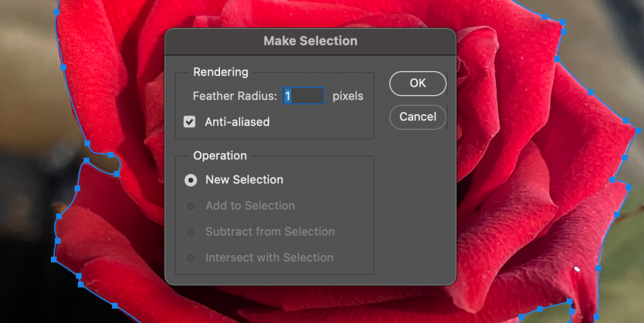This screenshot has height=323, width=644.
Task: Select the Add to Selection option
Action: (191, 205)
